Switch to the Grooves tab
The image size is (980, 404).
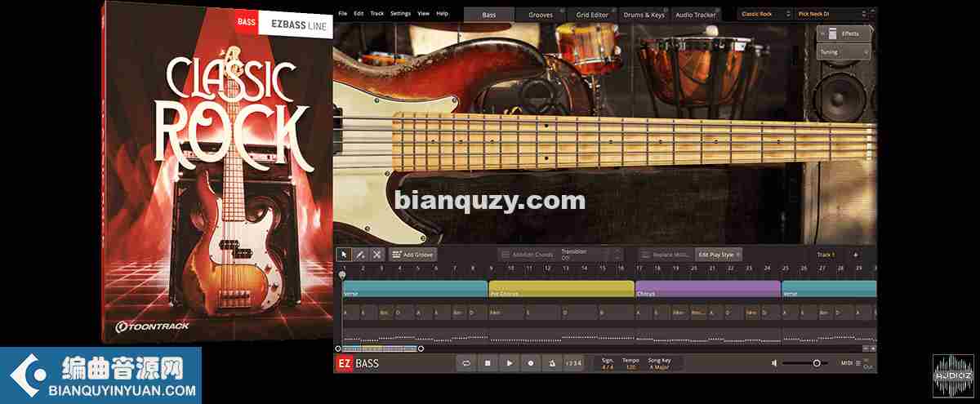point(540,15)
